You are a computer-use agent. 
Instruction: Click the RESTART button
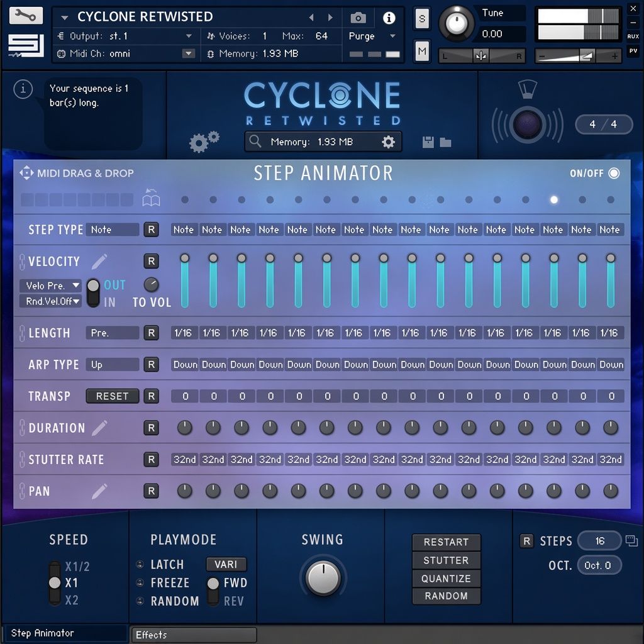(446, 542)
